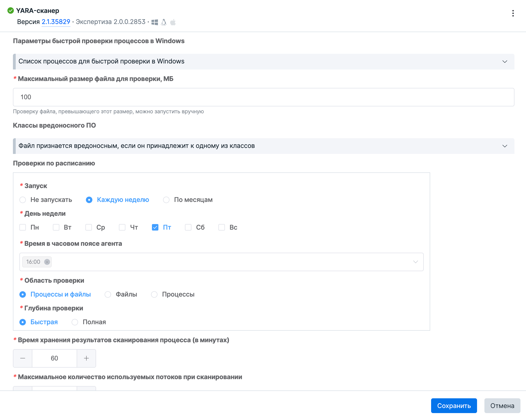Choose Полная scan depth
Screen dimensions: 526x420
click(x=75, y=322)
